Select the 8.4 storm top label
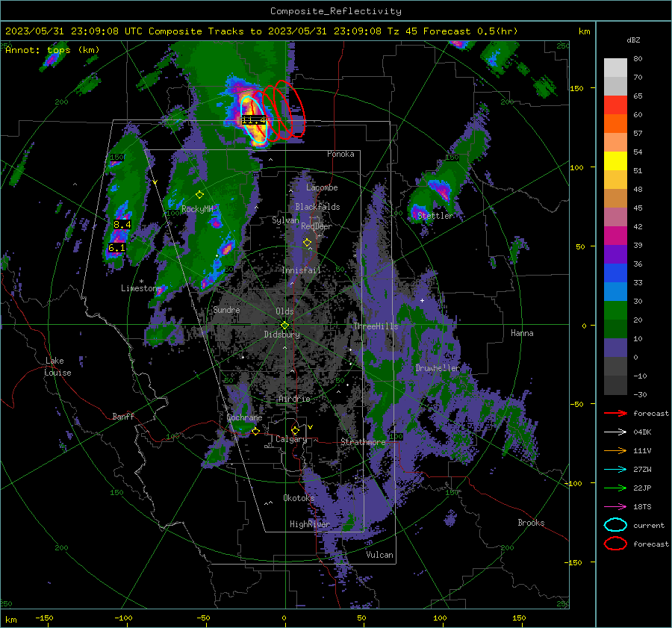 (122, 224)
